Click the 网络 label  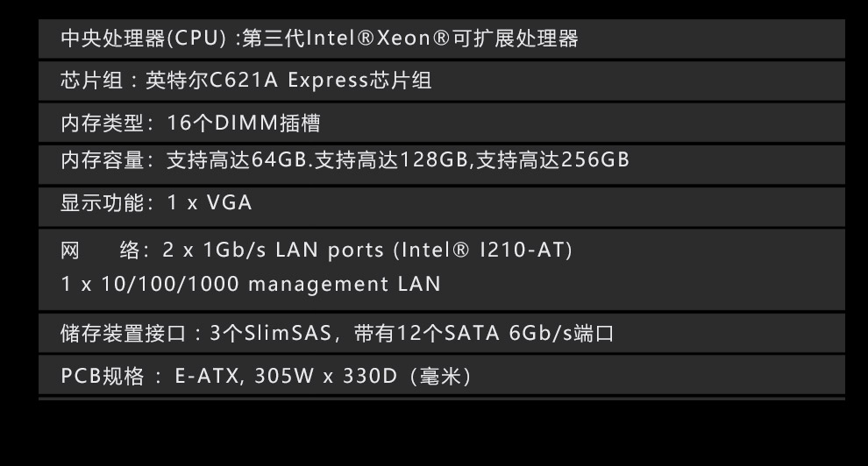100,251
